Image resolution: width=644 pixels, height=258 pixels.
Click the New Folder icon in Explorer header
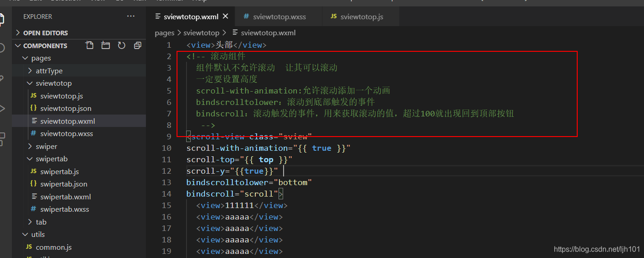click(x=106, y=45)
